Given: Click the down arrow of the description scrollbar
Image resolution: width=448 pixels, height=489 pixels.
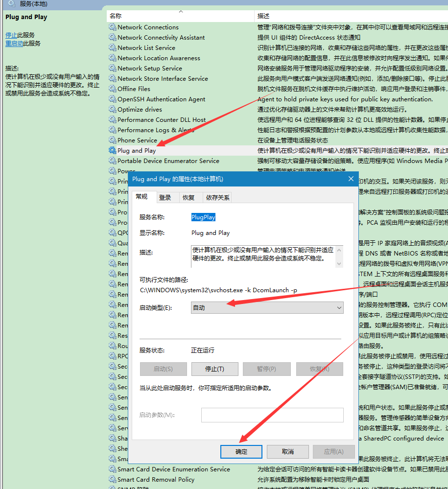Looking at the screenshot, I should tap(339, 264).
